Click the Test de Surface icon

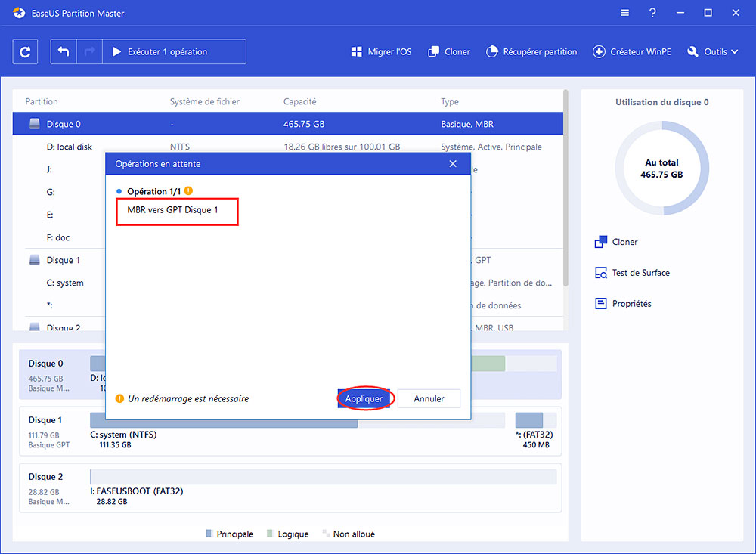[x=601, y=273]
